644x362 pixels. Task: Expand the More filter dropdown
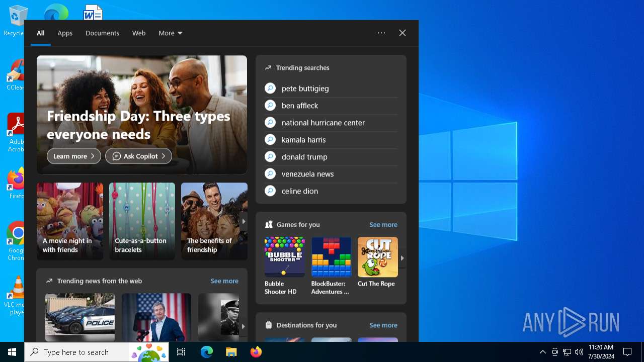(x=171, y=33)
